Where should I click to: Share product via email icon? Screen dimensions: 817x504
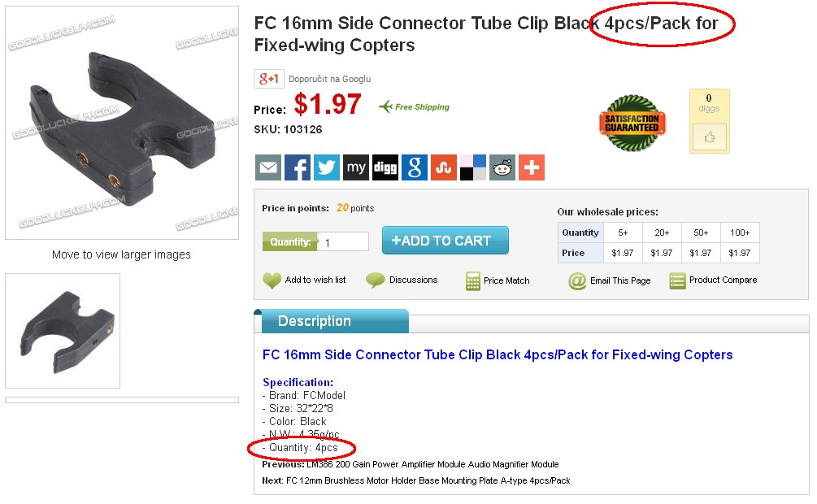tap(268, 167)
